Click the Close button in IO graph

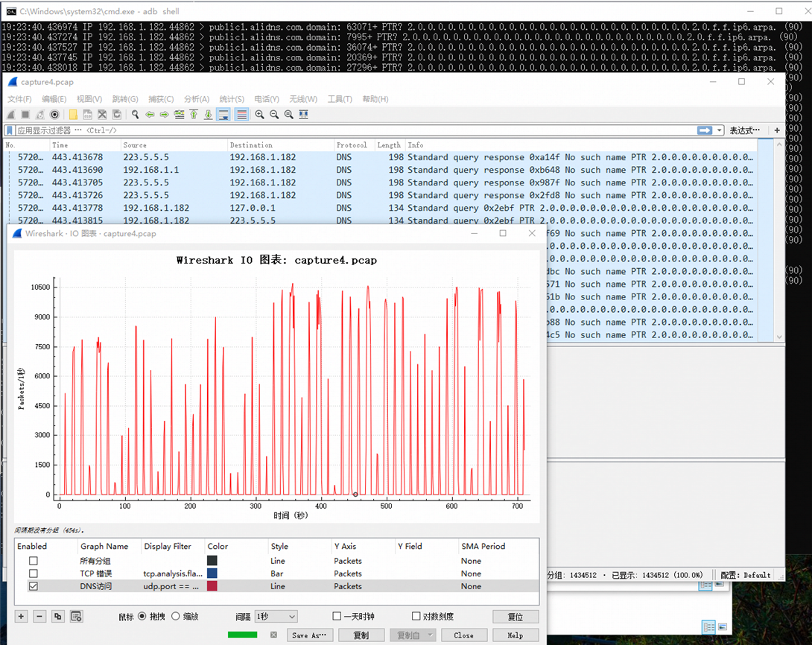pyautogui.click(x=463, y=635)
